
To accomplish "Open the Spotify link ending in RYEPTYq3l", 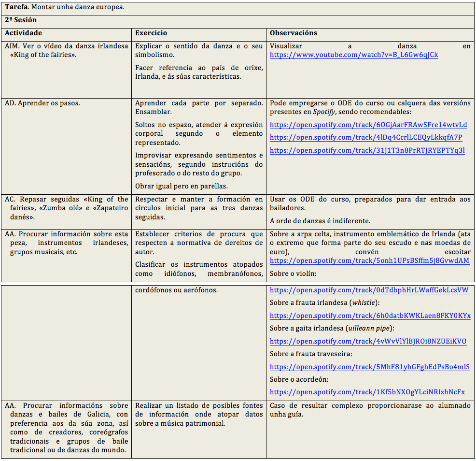I will [x=367, y=151].
